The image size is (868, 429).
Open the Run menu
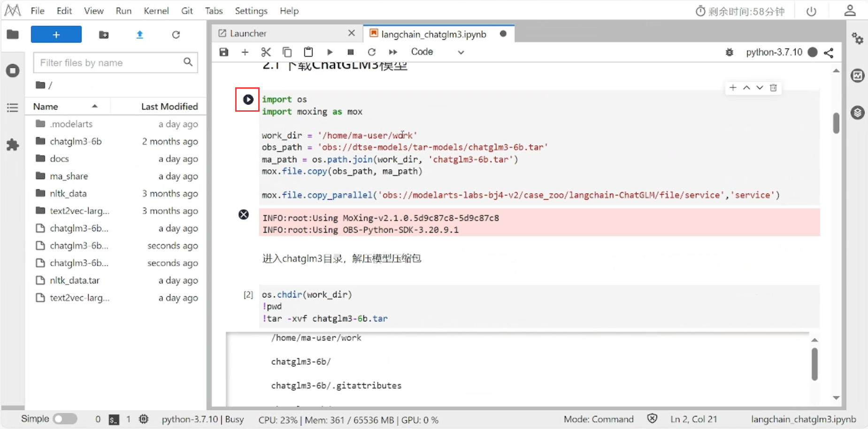[123, 11]
